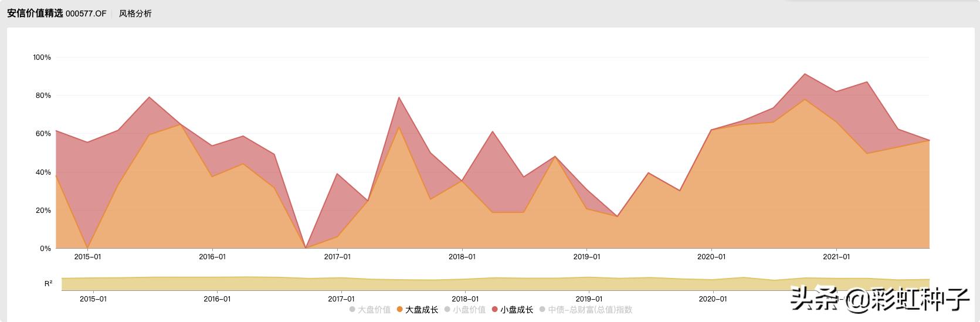Toggle the 中债-总财富(总值)指数 legend series

click(x=586, y=310)
